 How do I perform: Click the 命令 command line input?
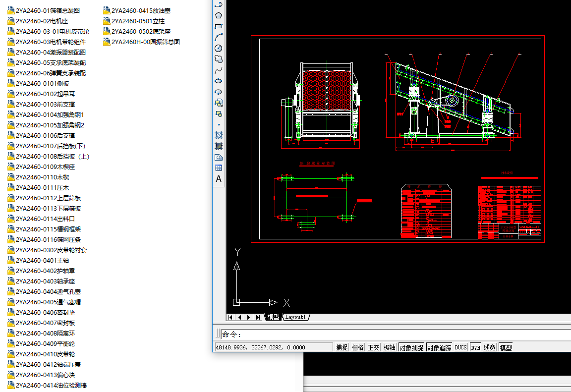(x=396, y=334)
